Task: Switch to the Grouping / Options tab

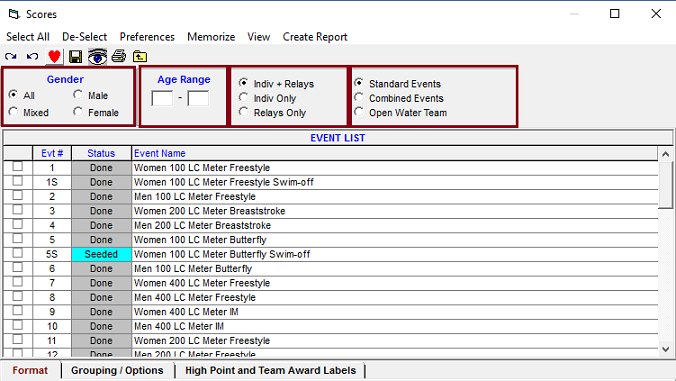Action: point(117,371)
